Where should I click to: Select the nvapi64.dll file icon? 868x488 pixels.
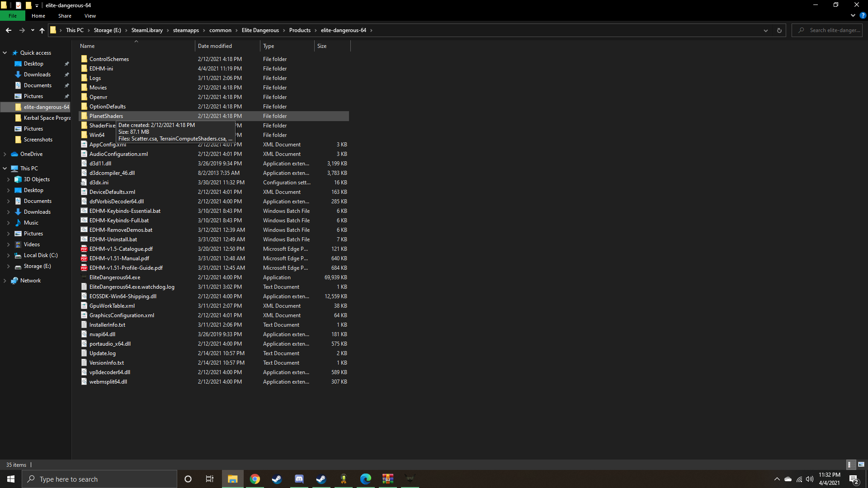84,334
